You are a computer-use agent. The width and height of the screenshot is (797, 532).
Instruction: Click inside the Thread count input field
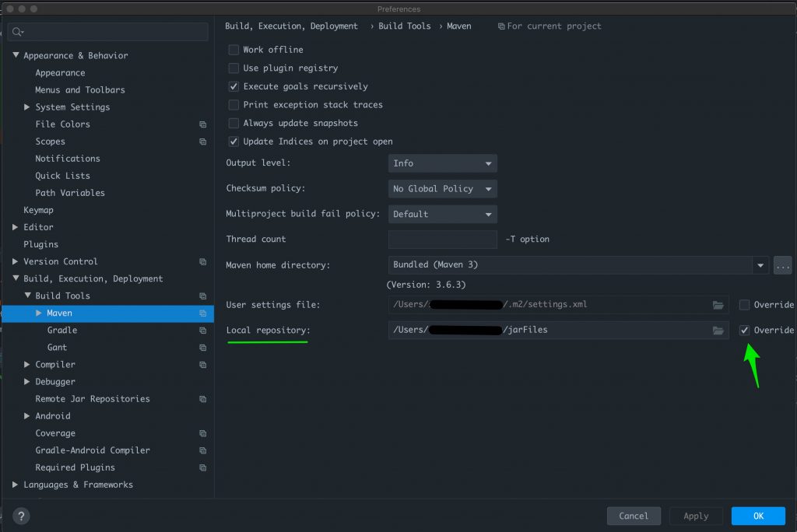coord(442,239)
